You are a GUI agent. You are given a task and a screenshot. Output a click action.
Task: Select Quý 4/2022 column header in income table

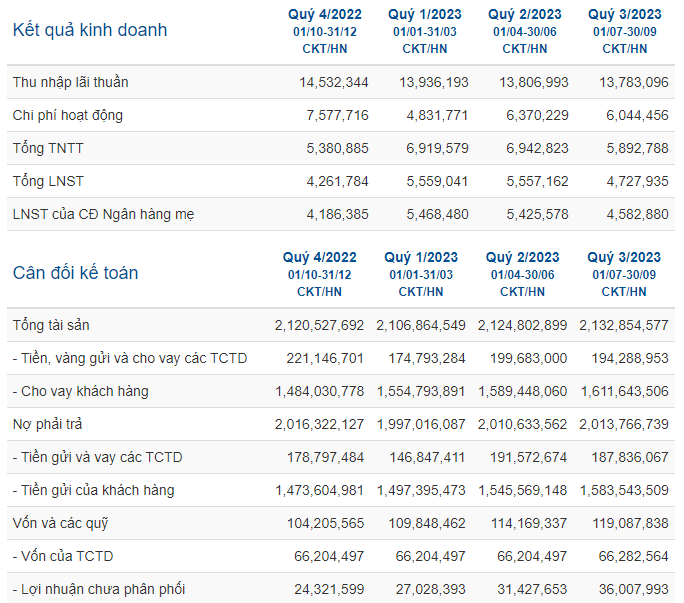click(x=325, y=31)
